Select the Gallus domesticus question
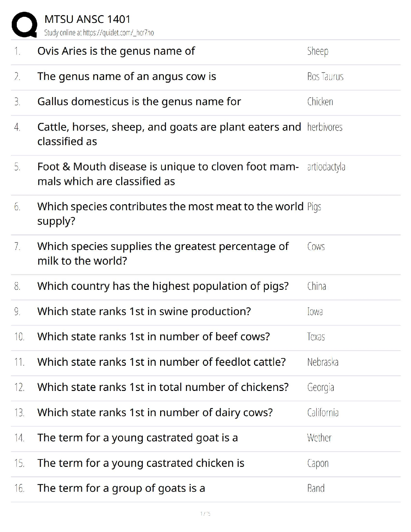The image size is (411, 532). tap(139, 101)
